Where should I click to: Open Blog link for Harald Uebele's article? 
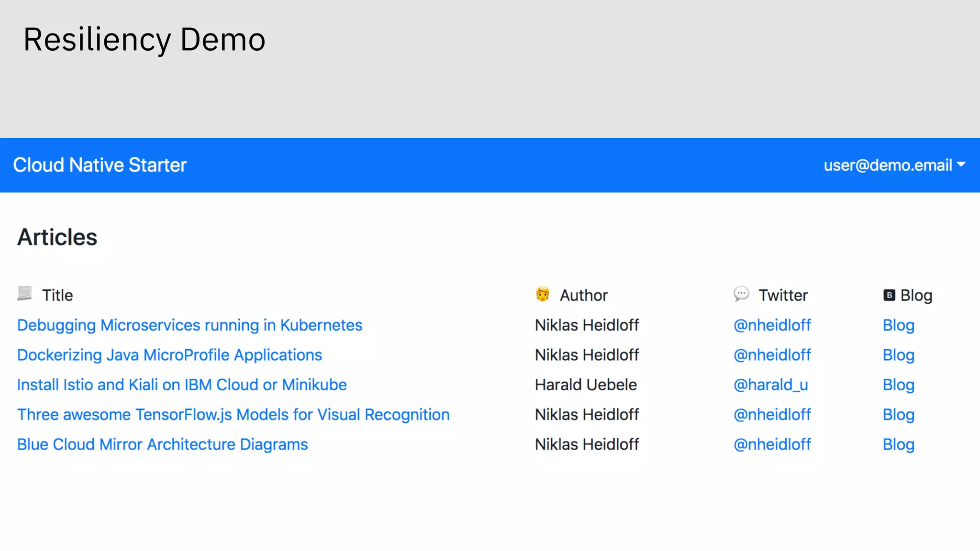898,385
